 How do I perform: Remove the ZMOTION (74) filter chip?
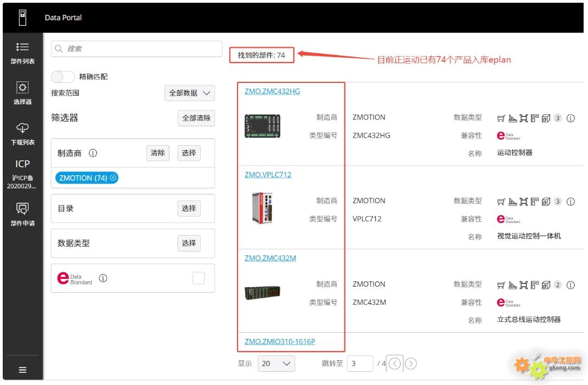[113, 177]
